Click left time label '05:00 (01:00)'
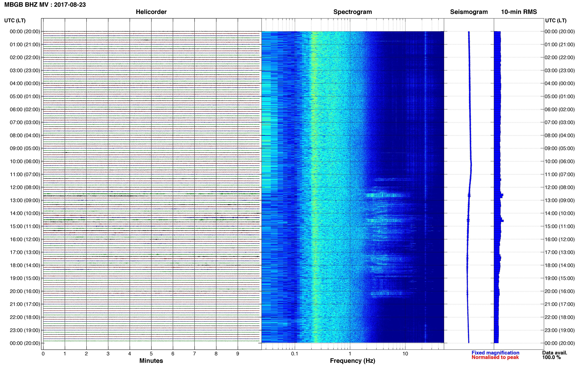Image resolution: width=588 pixels, height=368 pixels. [25, 96]
